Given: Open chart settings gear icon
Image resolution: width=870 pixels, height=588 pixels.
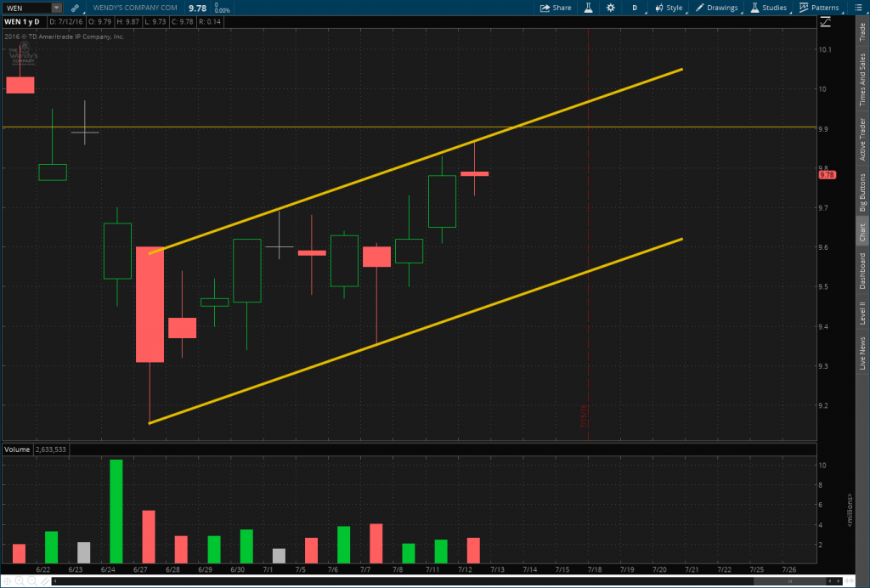Looking at the screenshot, I should pos(610,8).
